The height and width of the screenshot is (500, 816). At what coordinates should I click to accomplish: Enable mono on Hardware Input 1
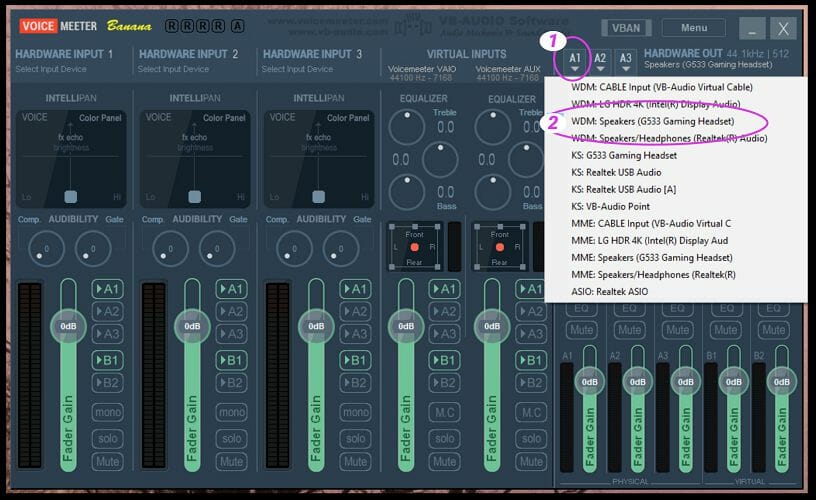click(108, 412)
